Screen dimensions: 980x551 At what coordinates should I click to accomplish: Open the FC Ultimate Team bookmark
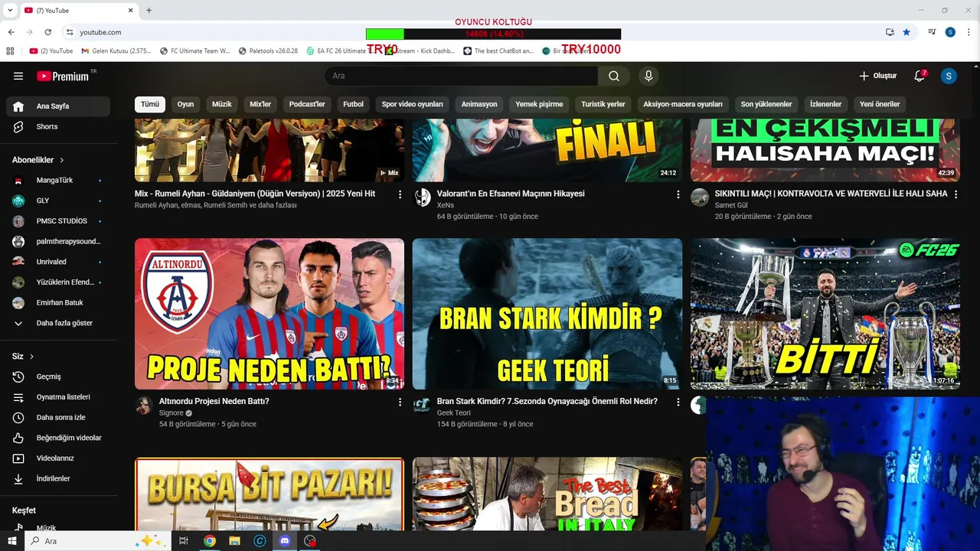[194, 51]
